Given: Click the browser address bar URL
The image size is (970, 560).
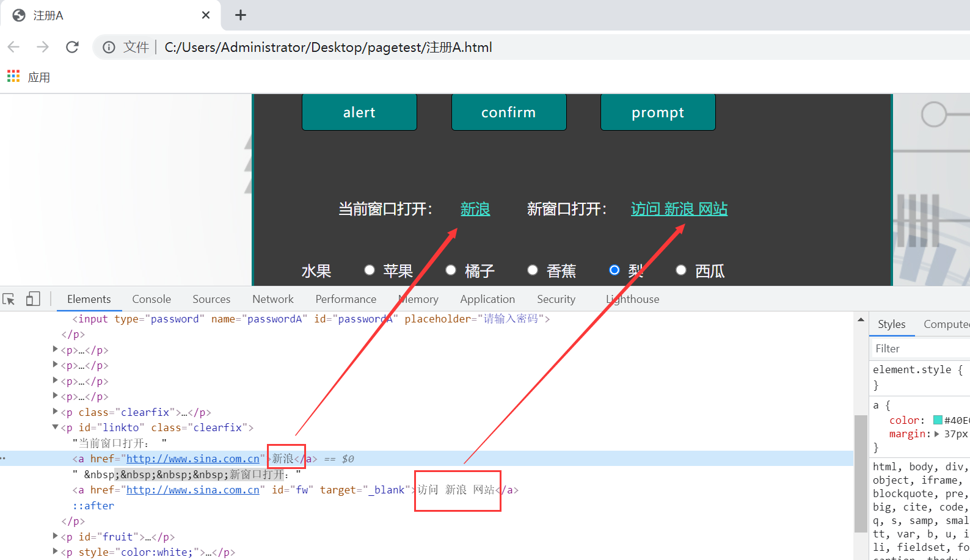Looking at the screenshot, I should click(328, 47).
